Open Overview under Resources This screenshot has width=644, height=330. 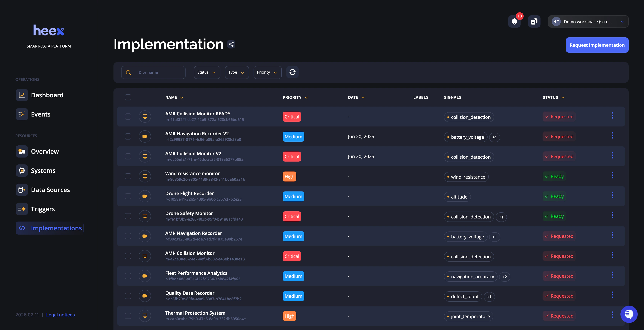click(x=45, y=151)
